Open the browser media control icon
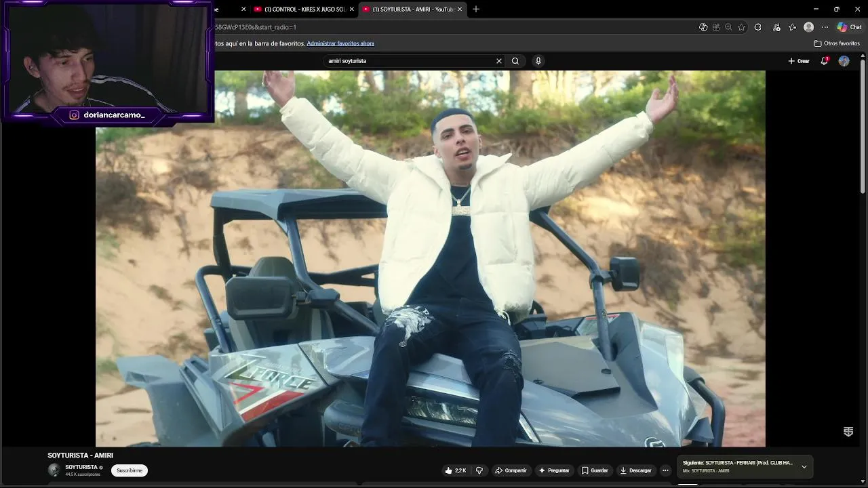Screen dimensions: 868x488 point(776,27)
